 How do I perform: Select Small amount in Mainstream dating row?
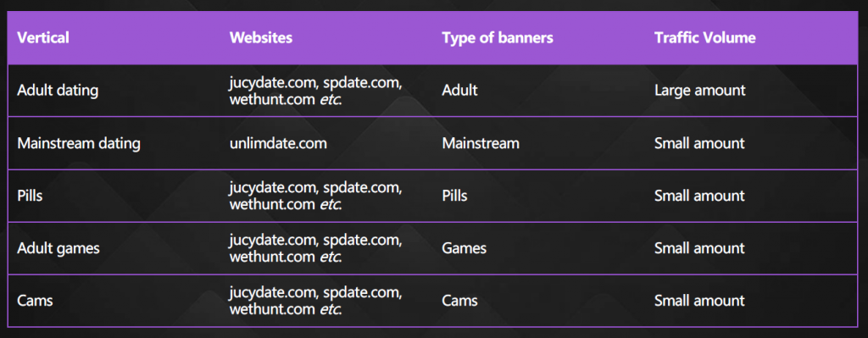click(699, 143)
